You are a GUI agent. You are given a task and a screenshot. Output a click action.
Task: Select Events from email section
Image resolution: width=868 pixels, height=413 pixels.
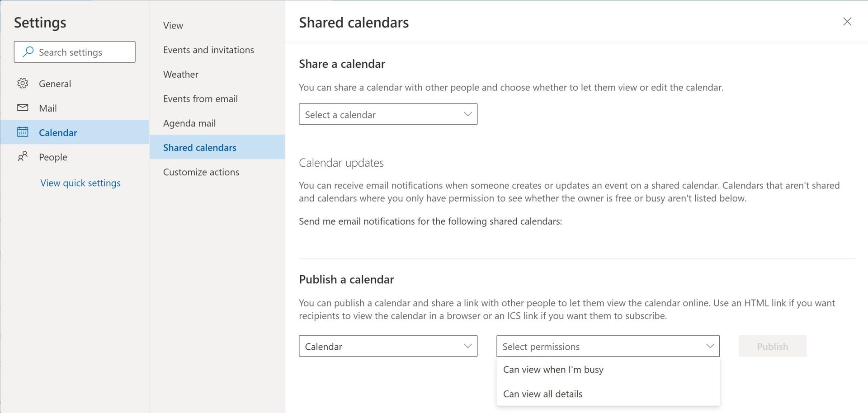click(x=200, y=99)
